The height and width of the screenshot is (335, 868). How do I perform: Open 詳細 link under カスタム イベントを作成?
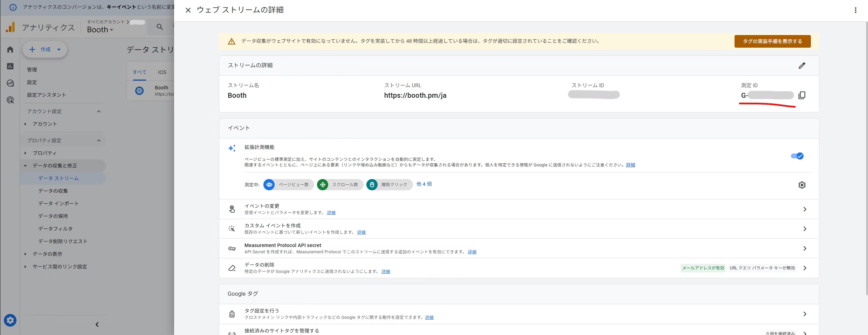pyautogui.click(x=361, y=232)
